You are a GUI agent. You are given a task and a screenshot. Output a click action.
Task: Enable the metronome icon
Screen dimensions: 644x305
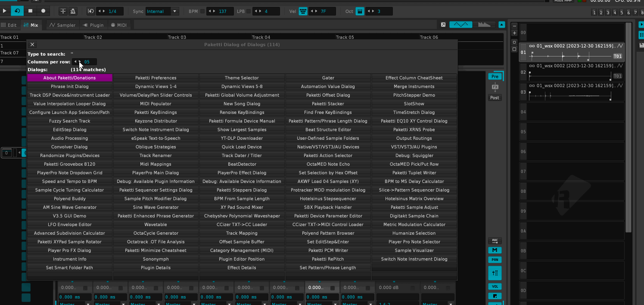coord(73,11)
